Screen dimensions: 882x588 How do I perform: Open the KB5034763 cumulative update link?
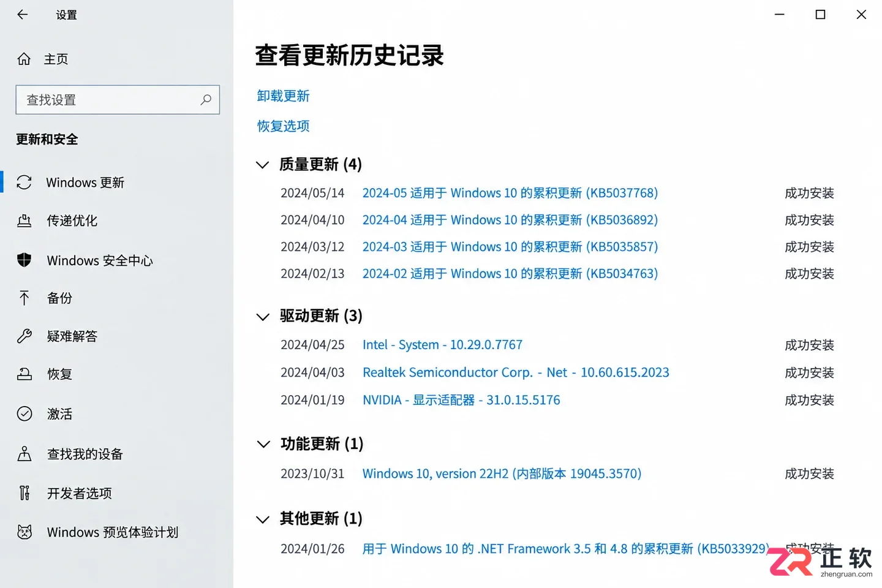pyautogui.click(x=510, y=274)
